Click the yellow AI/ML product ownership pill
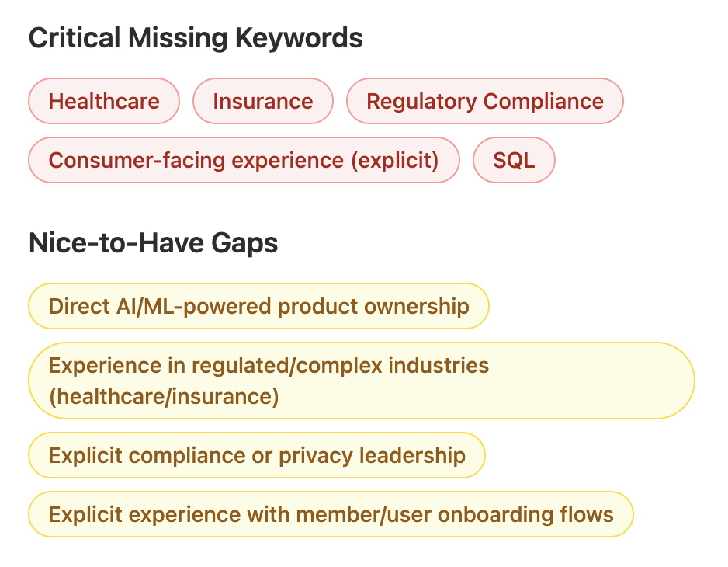 (x=258, y=306)
